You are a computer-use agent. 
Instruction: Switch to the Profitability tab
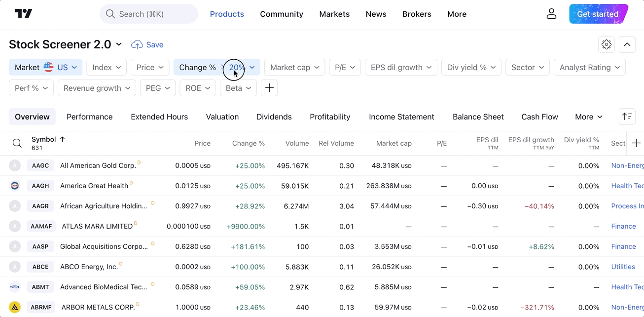(330, 117)
